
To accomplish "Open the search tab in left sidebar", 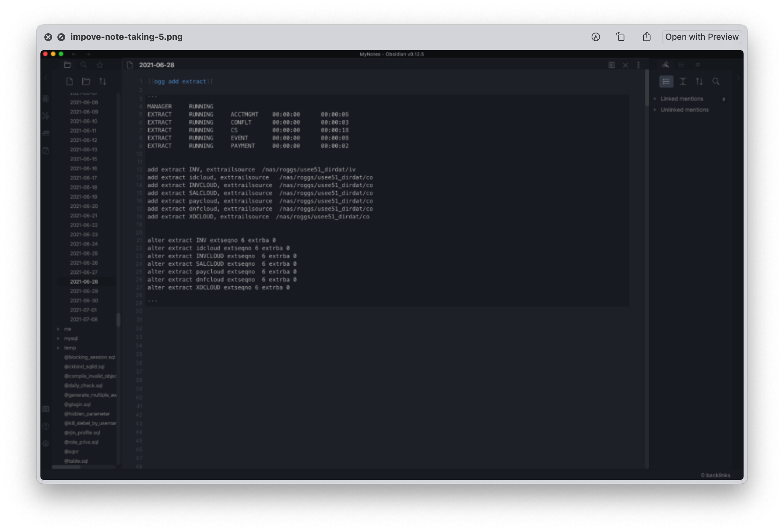I will [84, 65].
